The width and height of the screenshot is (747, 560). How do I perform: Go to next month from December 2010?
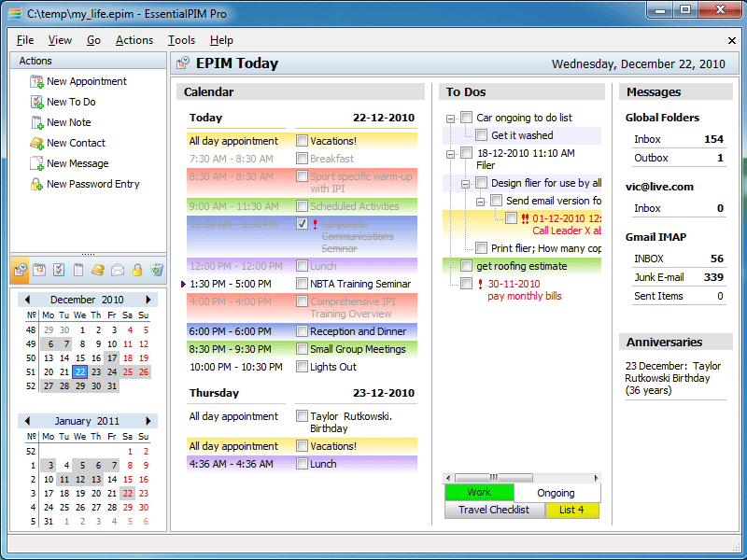pos(148,300)
